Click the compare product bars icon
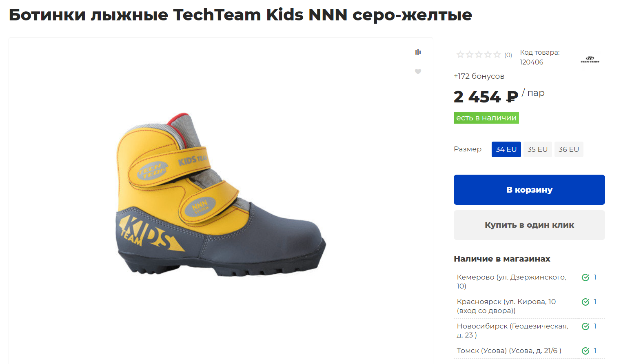This screenshot has height=364, width=621. click(418, 52)
